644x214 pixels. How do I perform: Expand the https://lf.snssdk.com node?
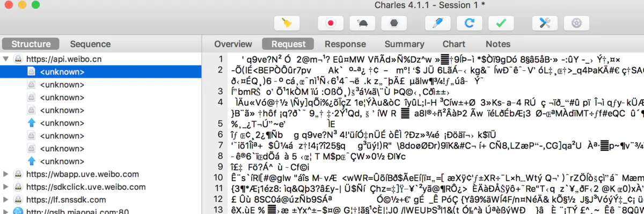6,200
